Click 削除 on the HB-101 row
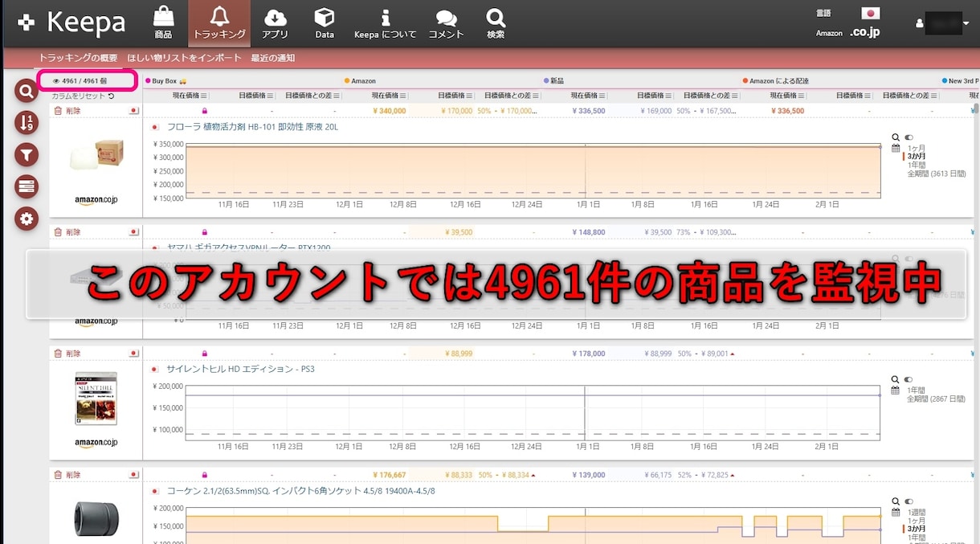The height and width of the screenshot is (544, 980). 73,111
